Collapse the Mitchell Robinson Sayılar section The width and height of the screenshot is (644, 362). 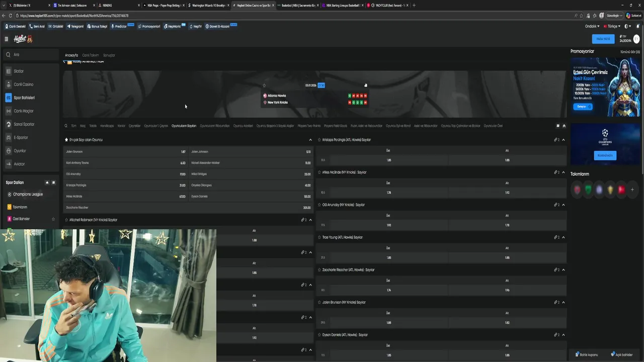(310, 220)
